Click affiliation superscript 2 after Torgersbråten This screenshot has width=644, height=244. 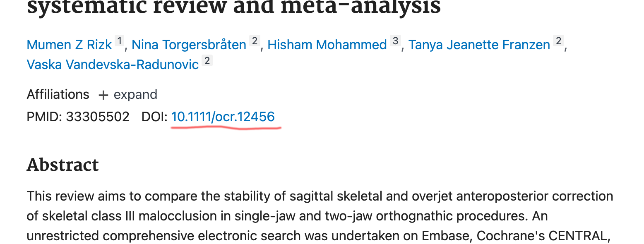pos(255,41)
